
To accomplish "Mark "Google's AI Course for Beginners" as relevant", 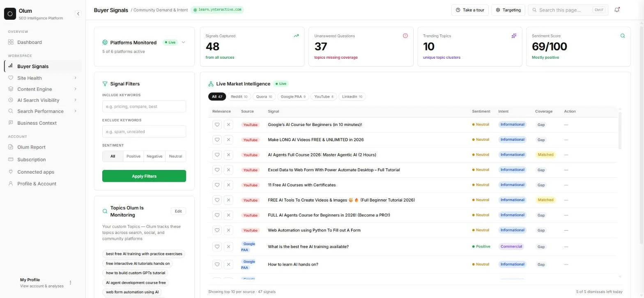I will (x=217, y=125).
